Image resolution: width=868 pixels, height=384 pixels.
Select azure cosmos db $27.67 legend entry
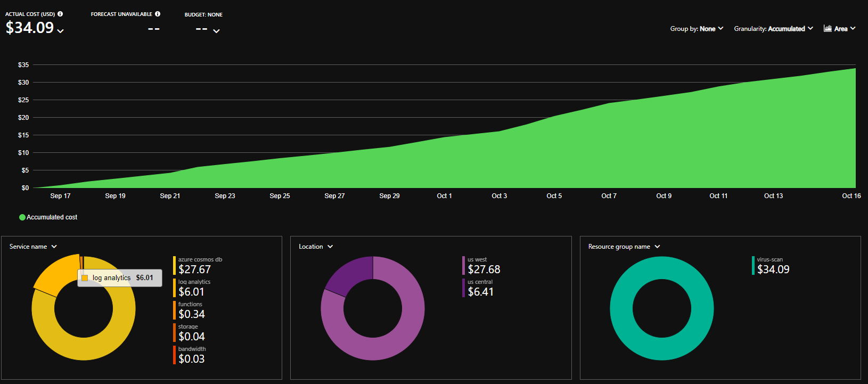click(x=198, y=266)
